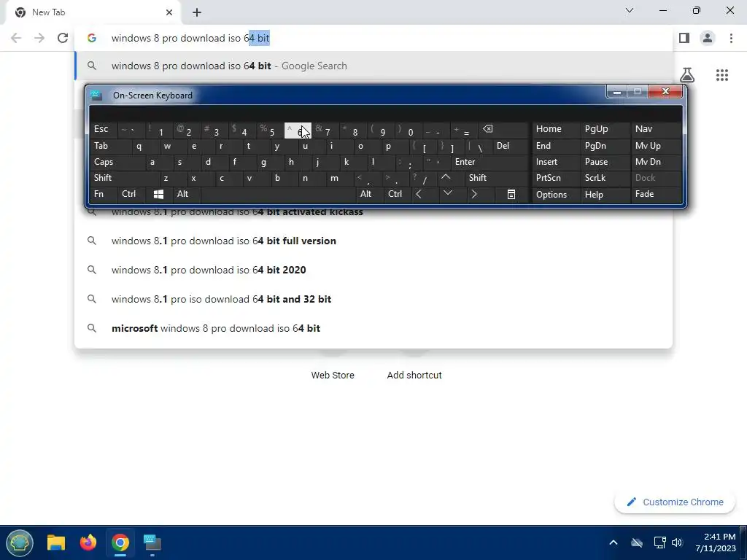Image resolution: width=747 pixels, height=560 pixels.
Task: Toggle Fn key on On-Screen Keyboard
Action: [102, 194]
